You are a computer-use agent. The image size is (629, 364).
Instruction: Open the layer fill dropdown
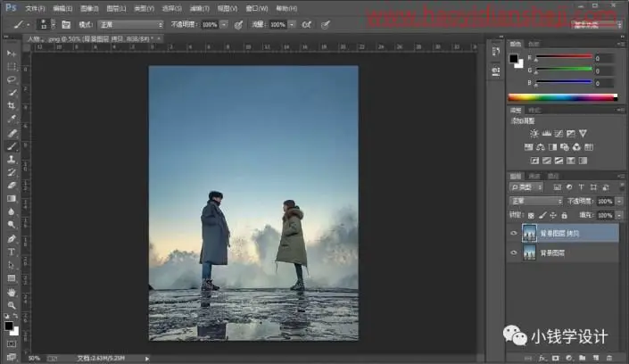[619, 216]
